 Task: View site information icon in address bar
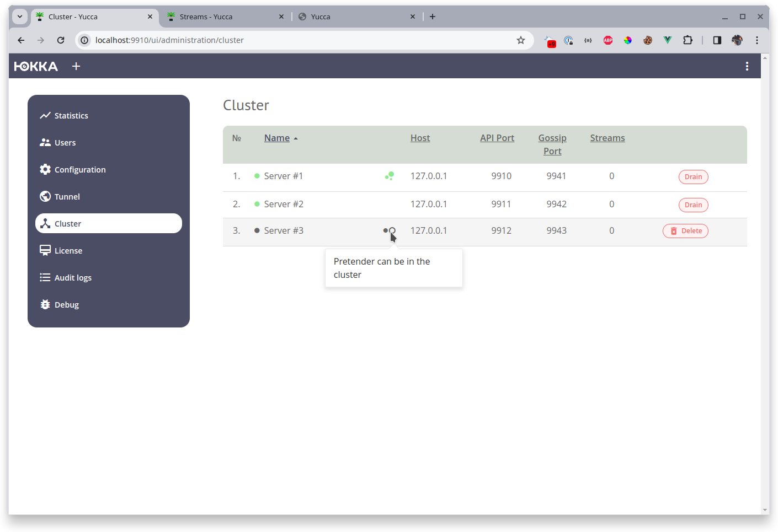click(84, 40)
